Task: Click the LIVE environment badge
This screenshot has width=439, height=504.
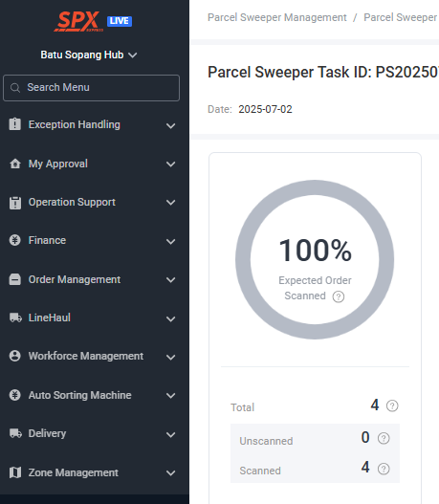Action: (x=120, y=21)
